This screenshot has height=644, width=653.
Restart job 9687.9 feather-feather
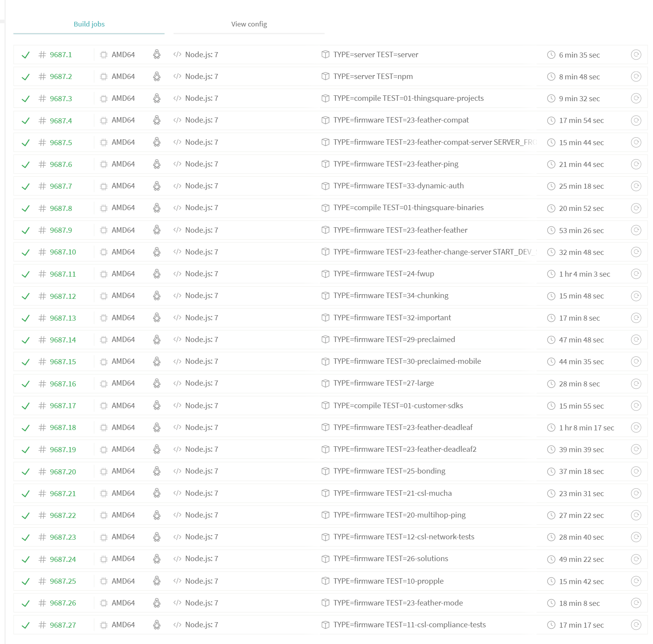pos(636,230)
